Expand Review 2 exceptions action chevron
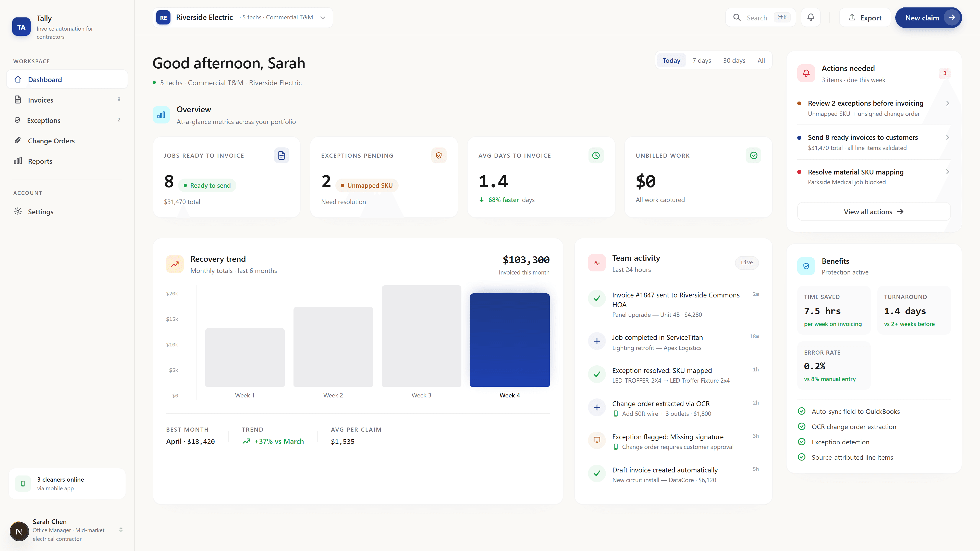 948,103
